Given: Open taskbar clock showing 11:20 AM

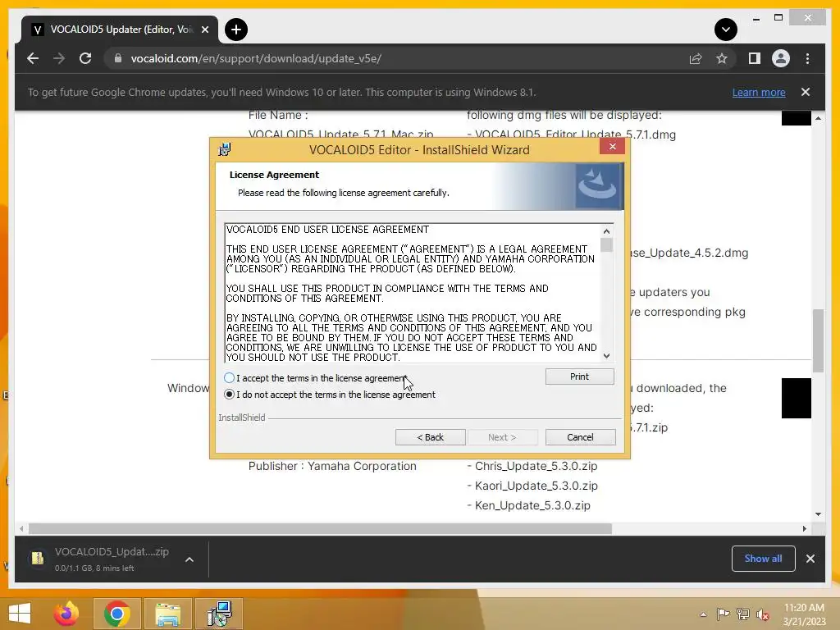Looking at the screenshot, I should (x=804, y=614).
